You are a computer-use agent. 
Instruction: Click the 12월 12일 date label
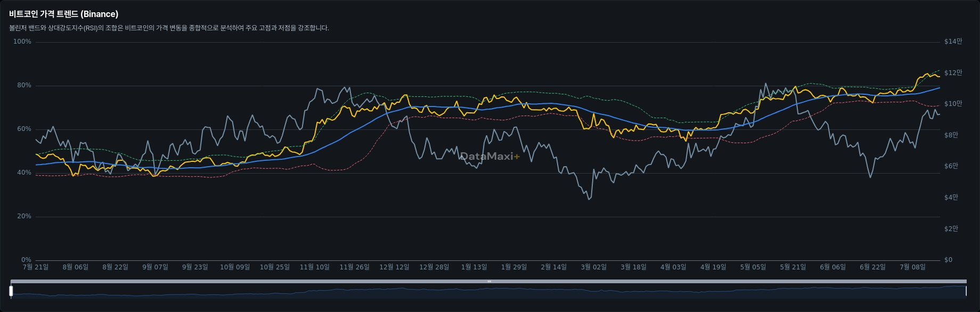[394, 267]
